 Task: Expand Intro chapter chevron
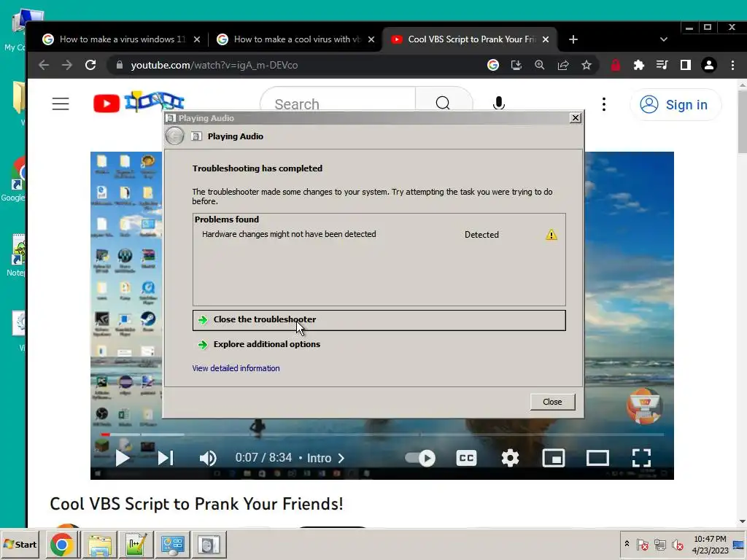341,458
